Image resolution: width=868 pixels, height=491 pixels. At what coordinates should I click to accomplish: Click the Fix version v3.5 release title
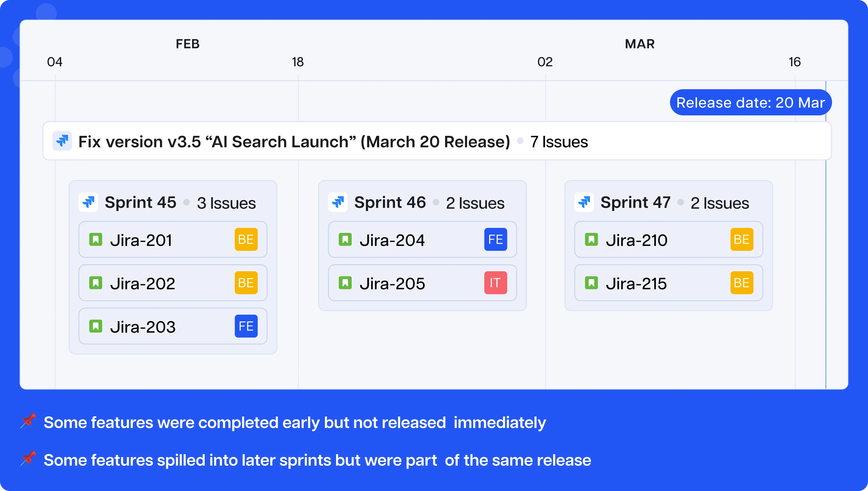[294, 142]
